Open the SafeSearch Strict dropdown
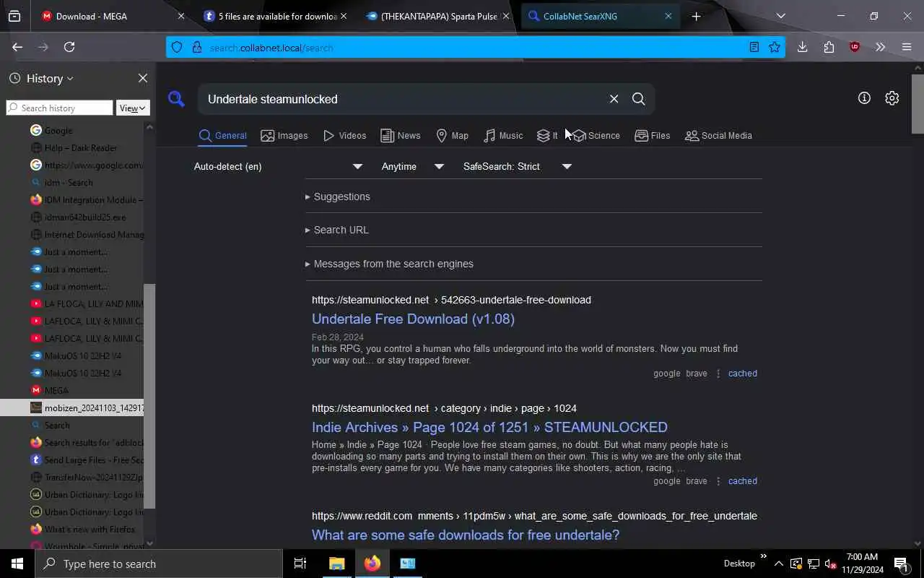Screen dimensions: 924x578 pyautogui.click(x=517, y=166)
